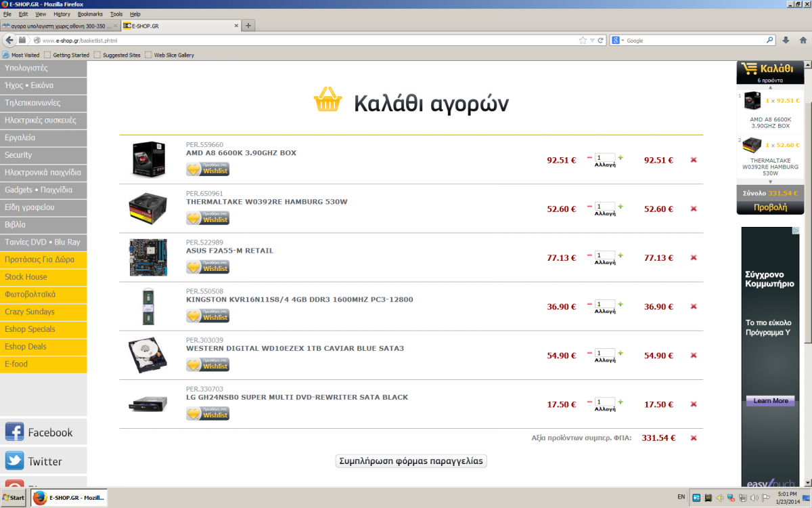This screenshot has height=508, width=812.
Task: Open Crazy Sundays section
Action: pyautogui.click(x=43, y=312)
